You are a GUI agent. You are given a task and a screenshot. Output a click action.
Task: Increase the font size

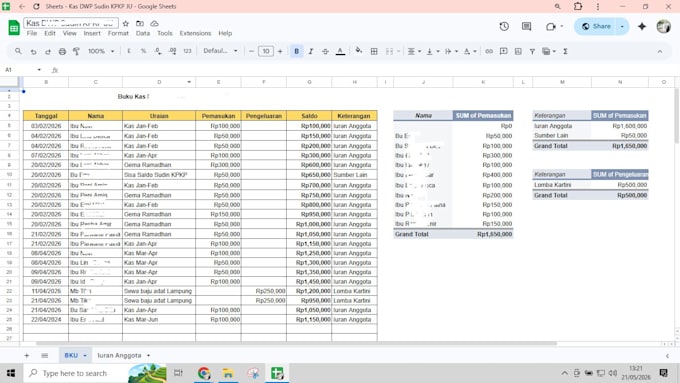point(280,51)
